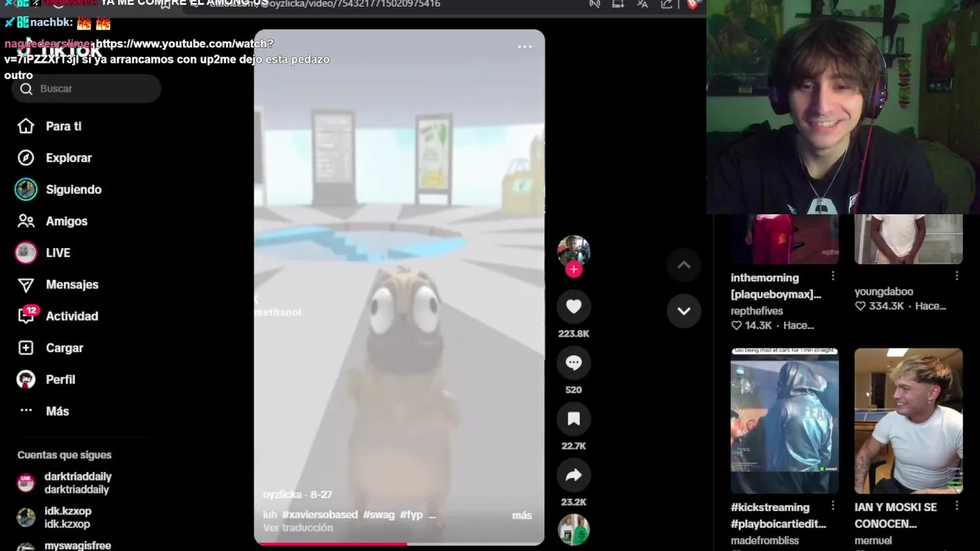Click the browser address bar URL
Screen dimensions: 980x551
tap(325, 4)
